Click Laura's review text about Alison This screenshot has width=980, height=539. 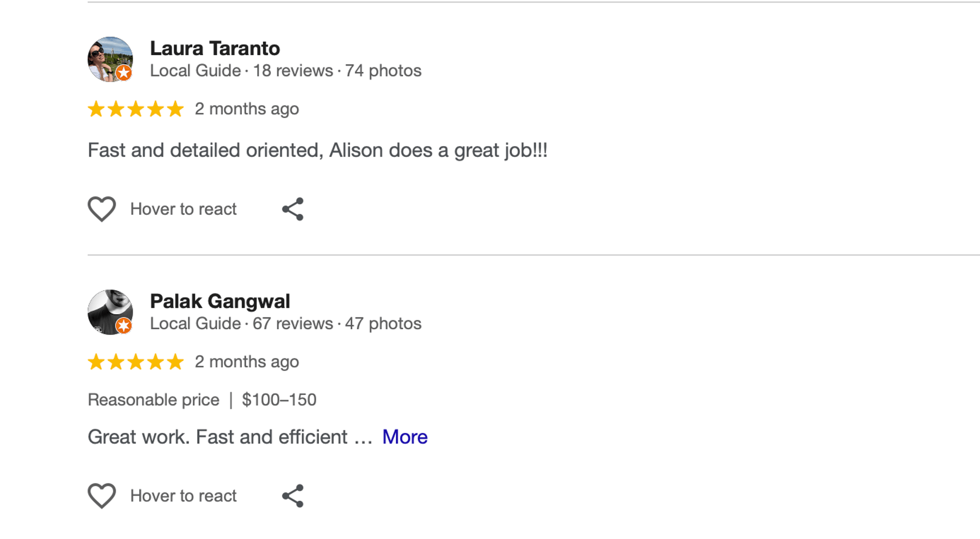[x=317, y=151]
